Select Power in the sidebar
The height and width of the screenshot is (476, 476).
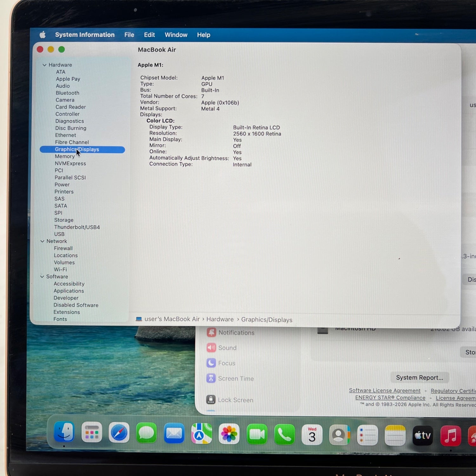(x=62, y=185)
